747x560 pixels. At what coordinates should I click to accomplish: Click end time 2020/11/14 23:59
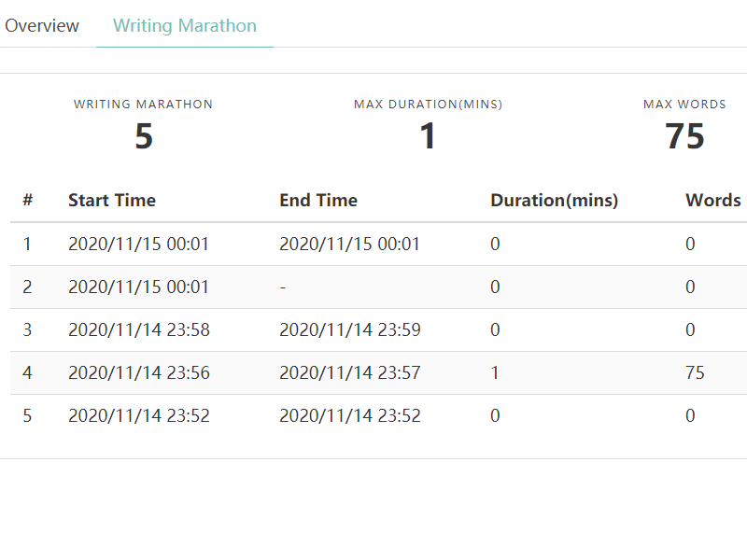350,330
